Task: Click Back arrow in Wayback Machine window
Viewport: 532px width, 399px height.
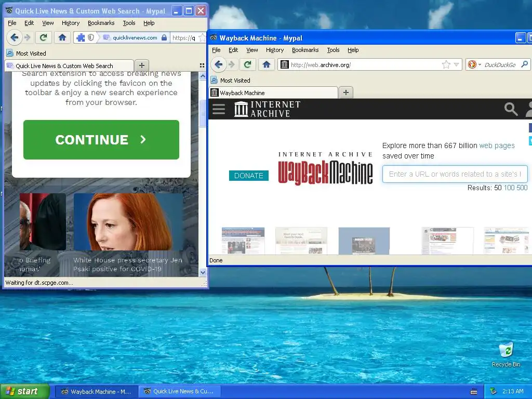Action: (219, 64)
